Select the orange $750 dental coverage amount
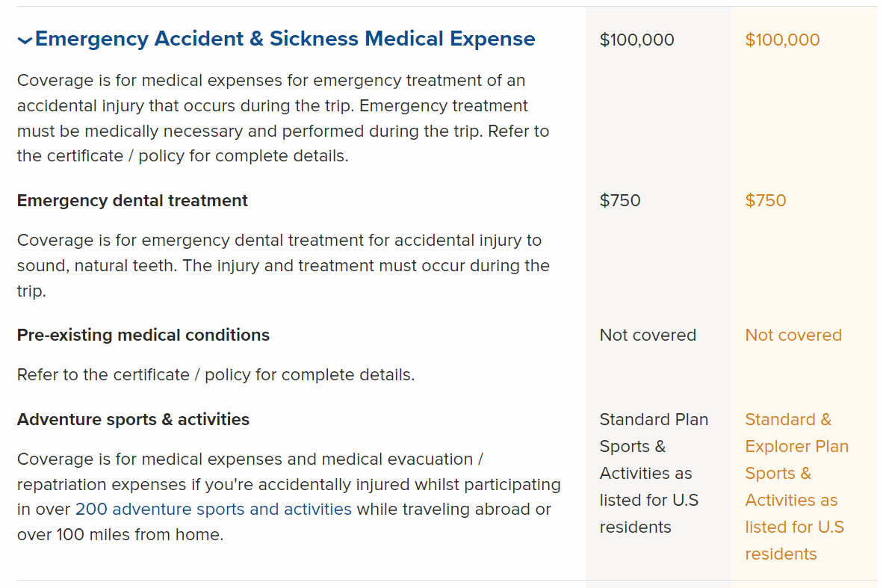Image resolution: width=883 pixels, height=588 pixels. (x=766, y=201)
